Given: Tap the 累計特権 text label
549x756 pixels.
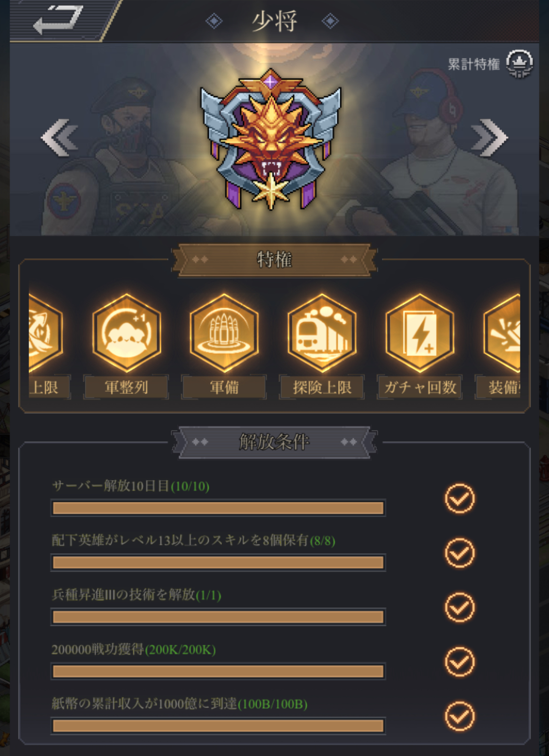Looking at the screenshot, I should (473, 64).
